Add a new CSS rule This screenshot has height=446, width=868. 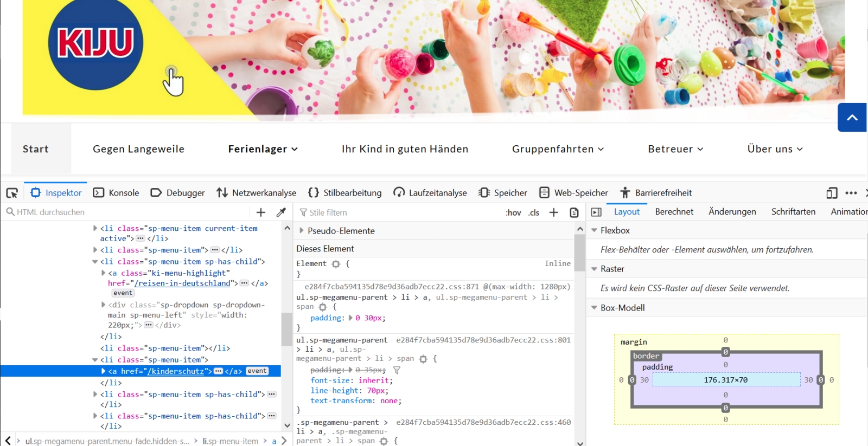553,212
